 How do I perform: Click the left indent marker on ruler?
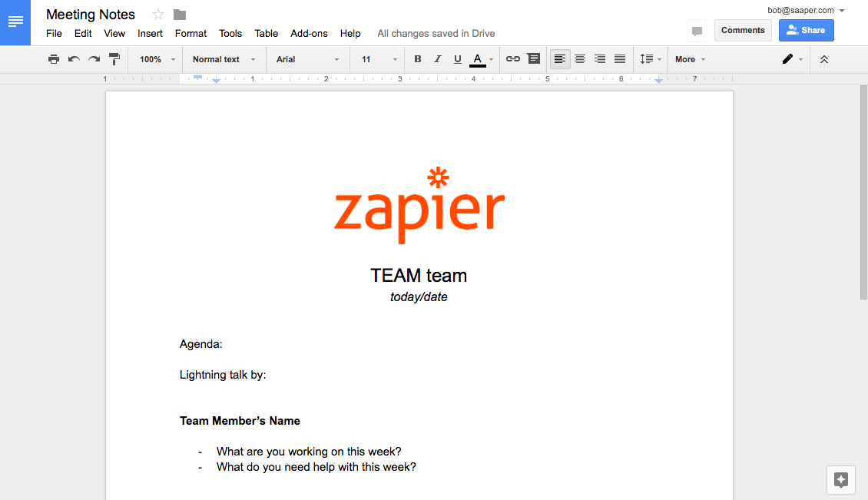click(x=217, y=81)
